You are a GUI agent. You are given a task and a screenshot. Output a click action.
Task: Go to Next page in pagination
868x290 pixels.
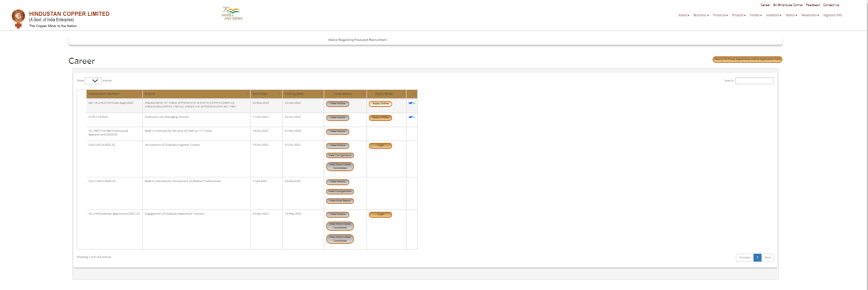click(768, 257)
